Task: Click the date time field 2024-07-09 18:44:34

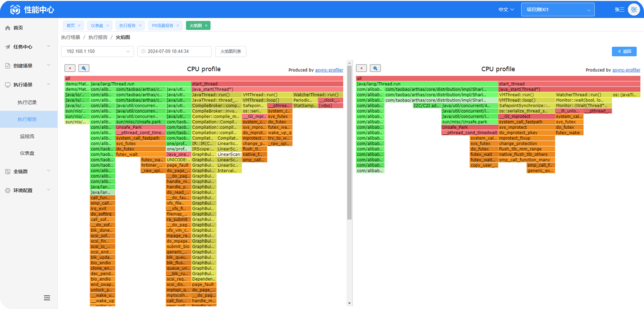Action: coord(174,51)
